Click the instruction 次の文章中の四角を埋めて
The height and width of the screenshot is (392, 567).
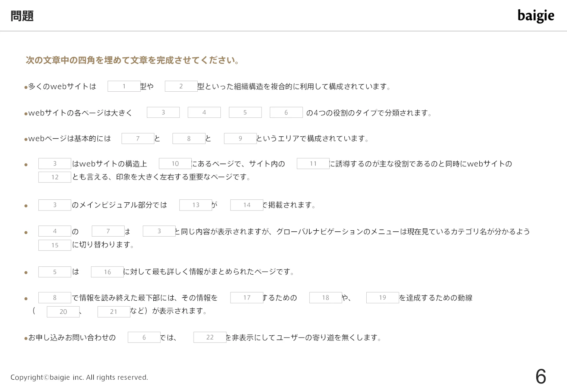(133, 60)
